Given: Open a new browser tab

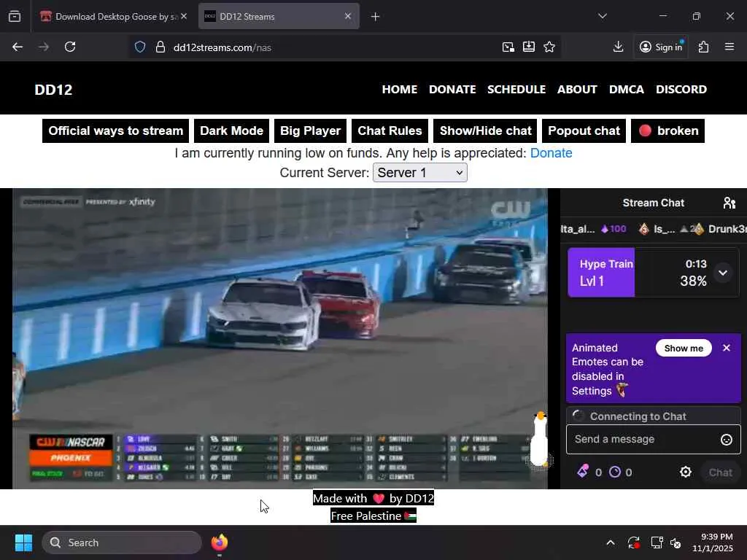Looking at the screenshot, I should (x=376, y=17).
